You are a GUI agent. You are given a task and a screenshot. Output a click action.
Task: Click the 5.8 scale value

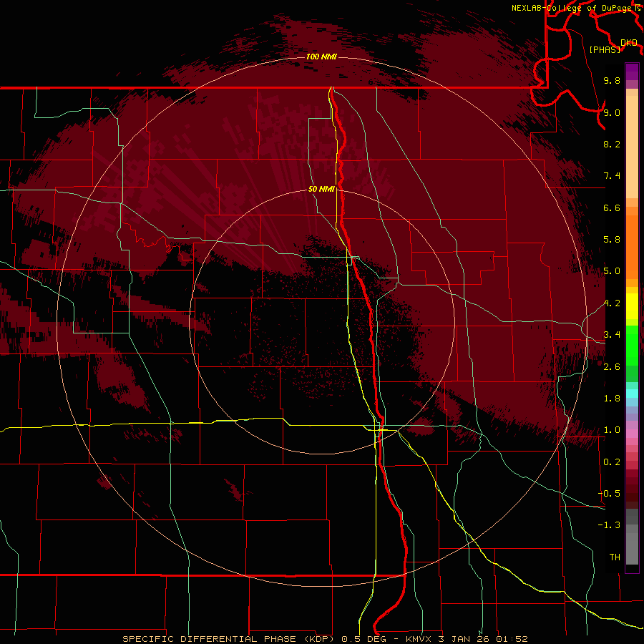click(x=612, y=240)
